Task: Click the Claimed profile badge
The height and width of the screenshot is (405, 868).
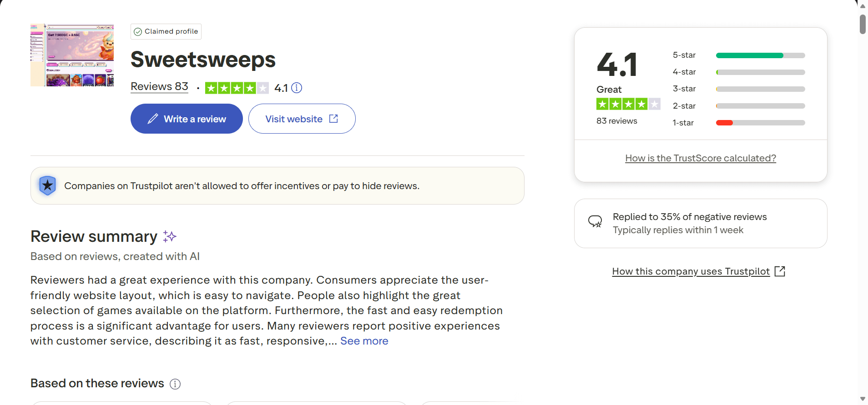Action: [x=166, y=31]
